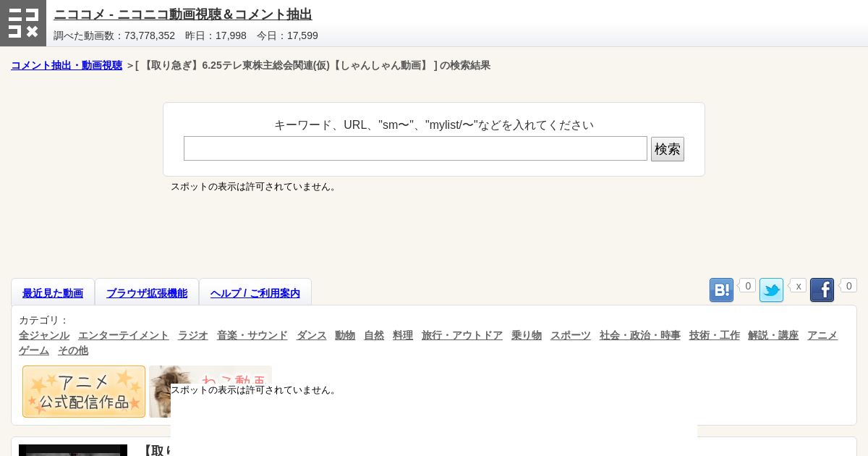Screen dimensions: 868x456
Task: Select the ゲーム category
Action: coord(34,350)
